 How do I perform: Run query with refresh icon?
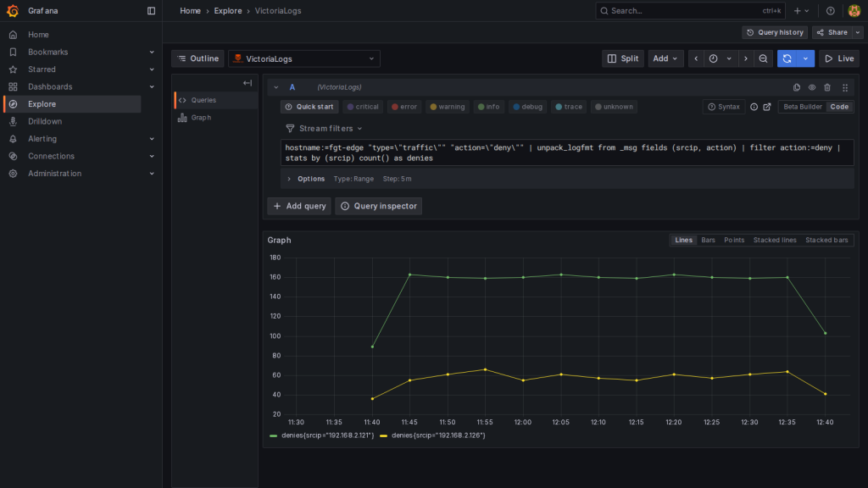[787, 58]
